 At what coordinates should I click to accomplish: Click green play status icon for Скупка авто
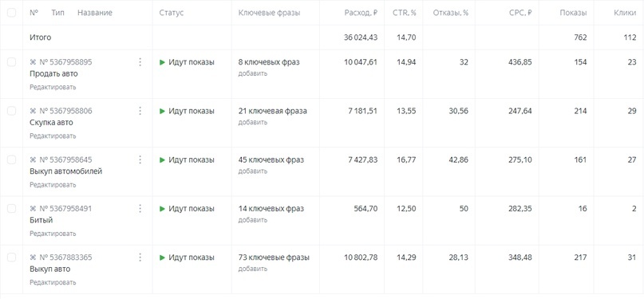tap(162, 111)
